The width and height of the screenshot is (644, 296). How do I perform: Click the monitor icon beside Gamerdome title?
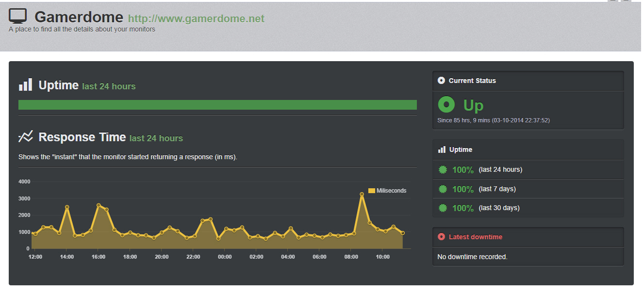tap(17, 16)
